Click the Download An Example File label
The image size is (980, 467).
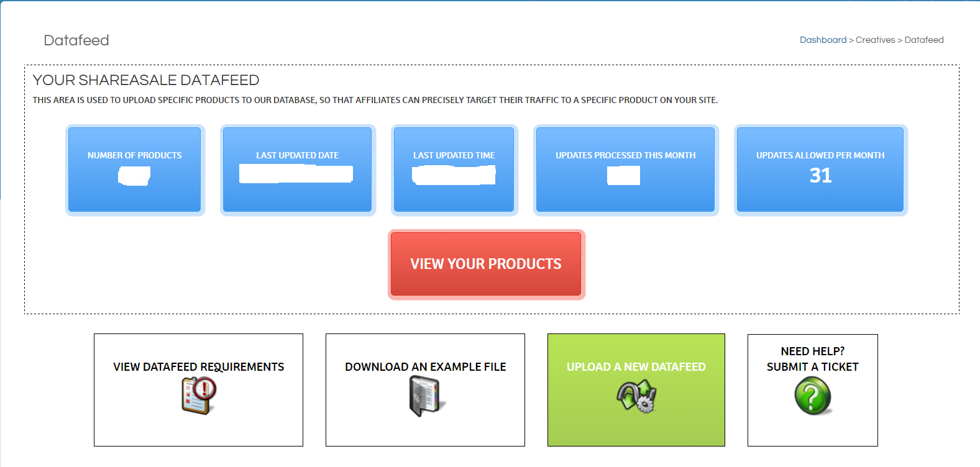426,367
